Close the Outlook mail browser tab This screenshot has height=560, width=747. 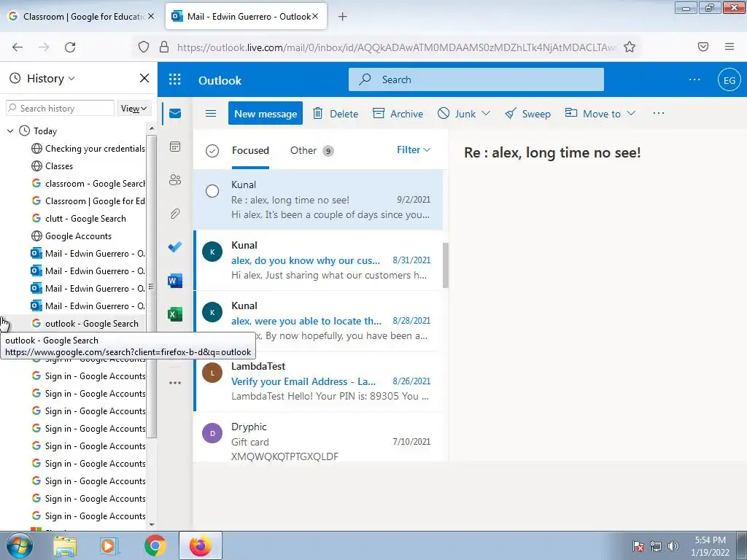[x=315, y=16]
